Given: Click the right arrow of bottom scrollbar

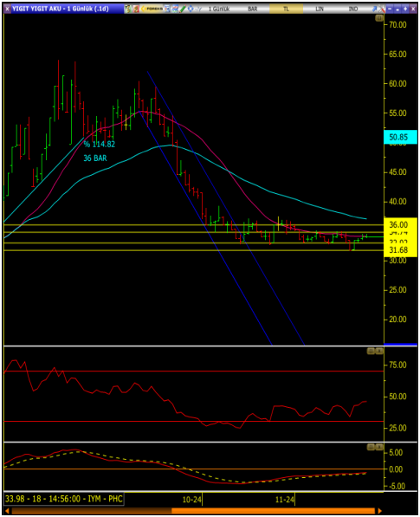Looking at the screenshot, I should coord(380,511).
